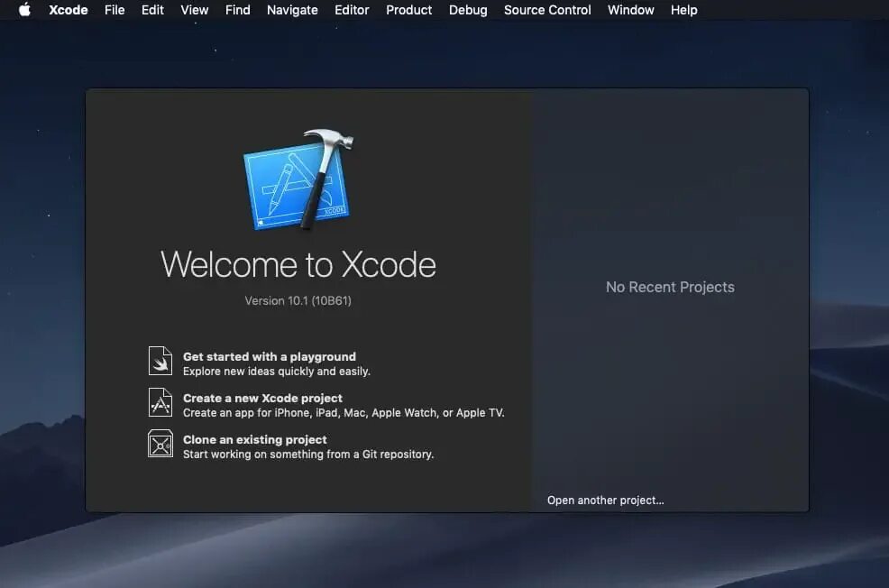Screen dimensions: 889x588
Task: Click the Xcode hammer app icon
Action: [298, 179]
